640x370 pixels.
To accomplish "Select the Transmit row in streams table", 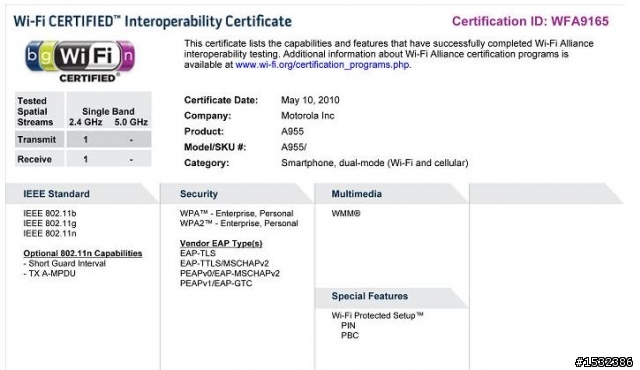I will click(x=83, y=140).
